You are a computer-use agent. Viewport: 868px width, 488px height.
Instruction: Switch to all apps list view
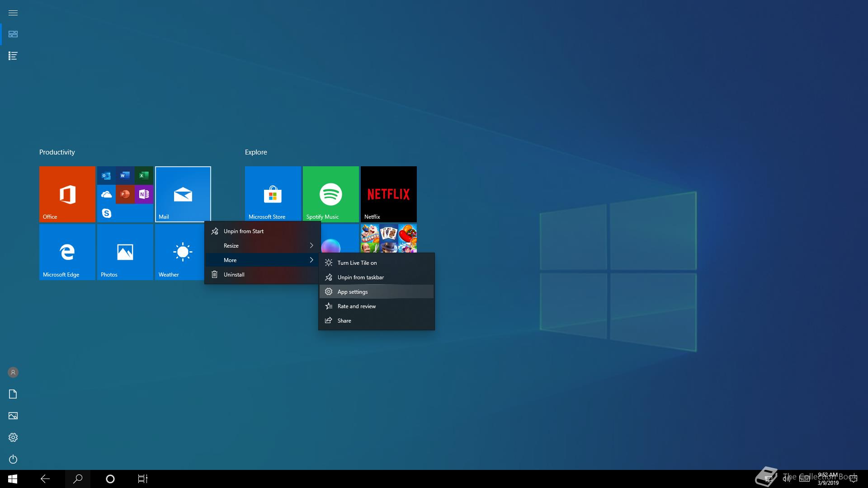click(13, 56)
